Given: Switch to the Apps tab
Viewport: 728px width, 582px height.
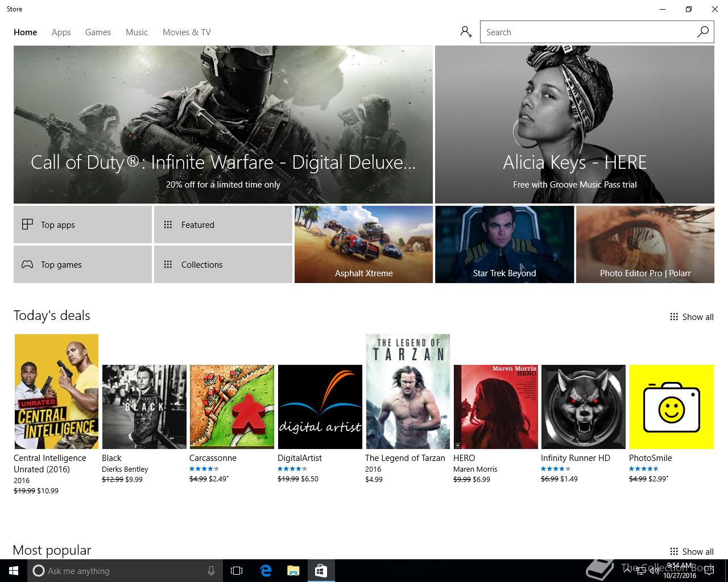Looking at the screenshot, I should click(61, 32).
